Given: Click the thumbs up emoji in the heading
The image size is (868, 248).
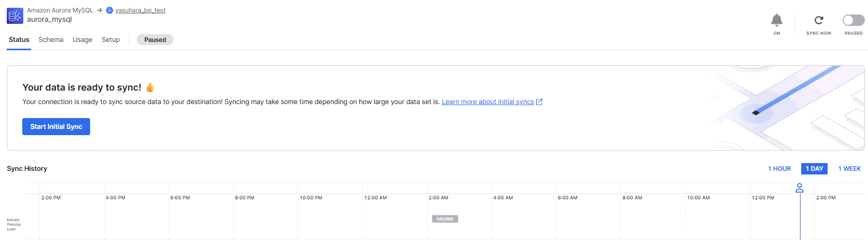Looking at the screenshot, I should 150,87.
